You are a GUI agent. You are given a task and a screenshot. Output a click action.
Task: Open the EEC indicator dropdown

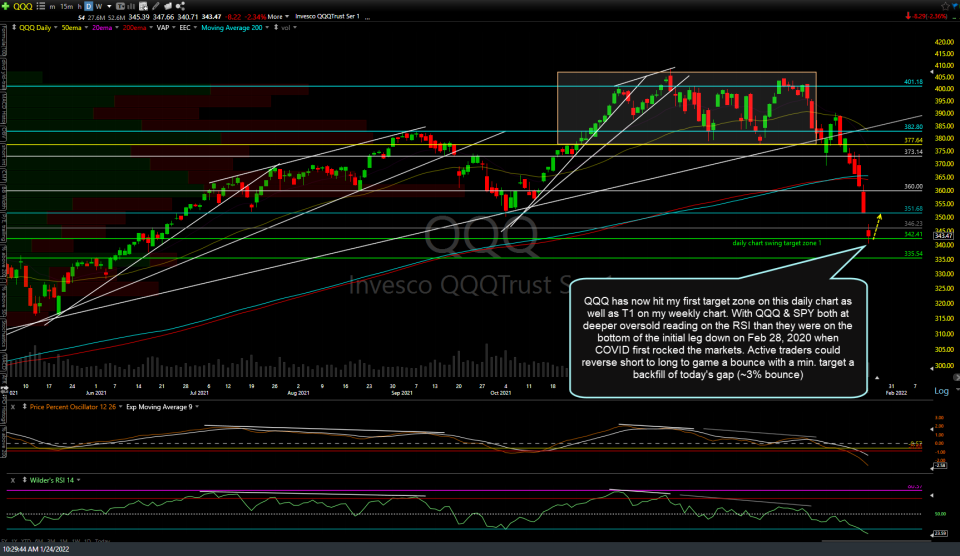coord(195,28)
